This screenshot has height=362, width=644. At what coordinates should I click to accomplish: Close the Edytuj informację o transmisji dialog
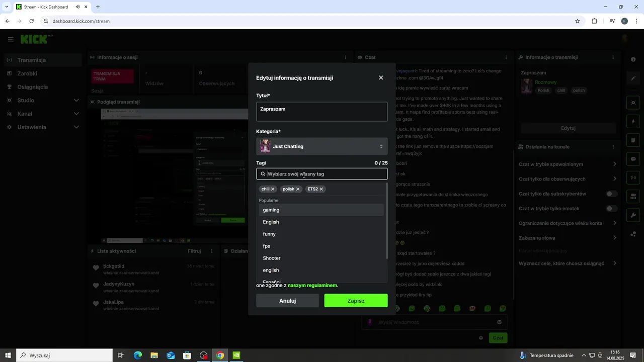pyautogui.click(x=381, y=77)
